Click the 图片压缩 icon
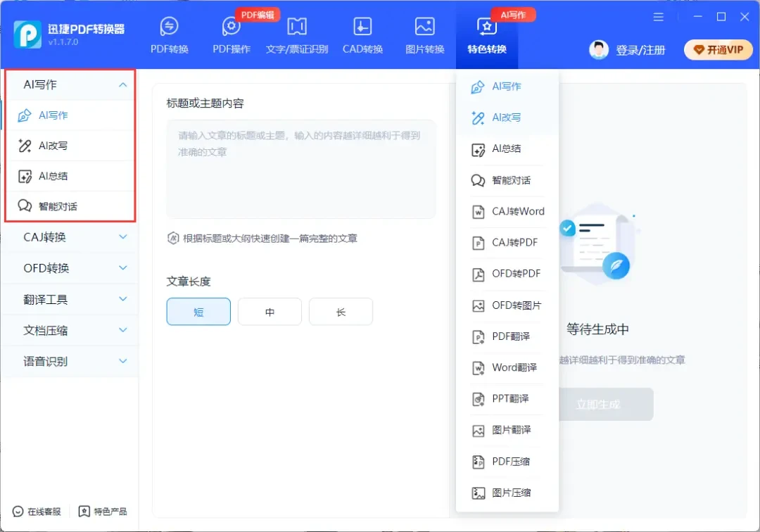Viewport: 760px width, 532px height. 478,493
